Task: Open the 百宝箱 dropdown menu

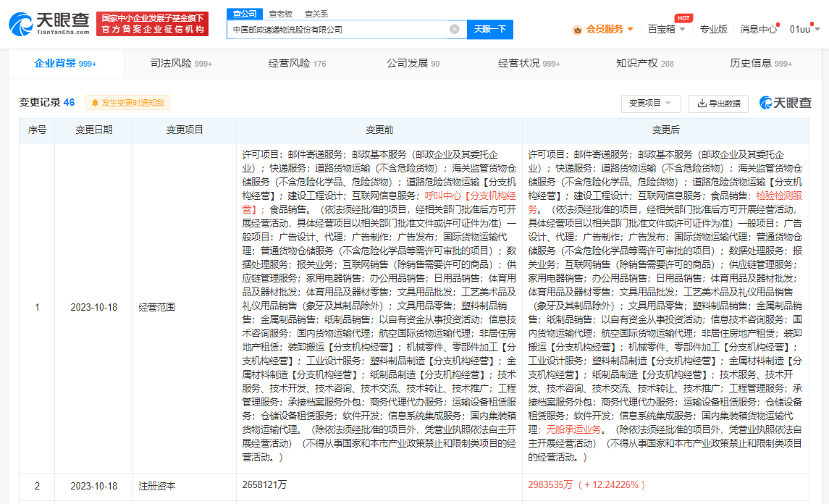Action: (666, 30)
